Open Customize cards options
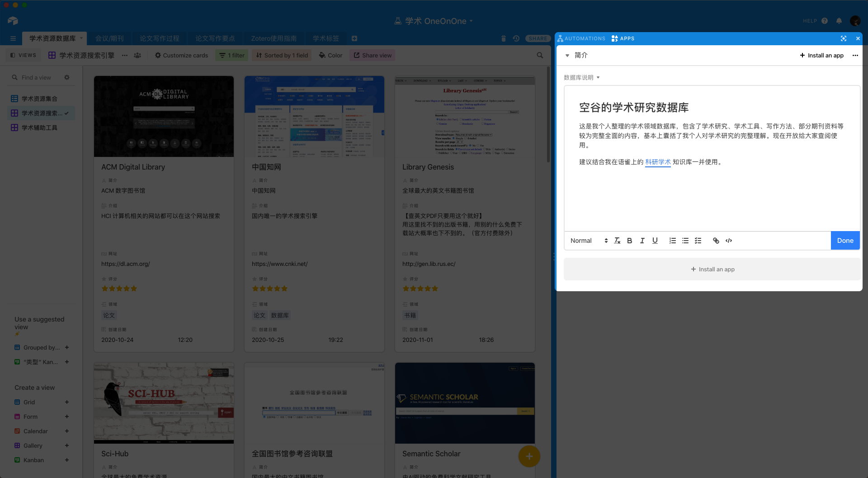 pyautogui.click(x=181, y=55)
